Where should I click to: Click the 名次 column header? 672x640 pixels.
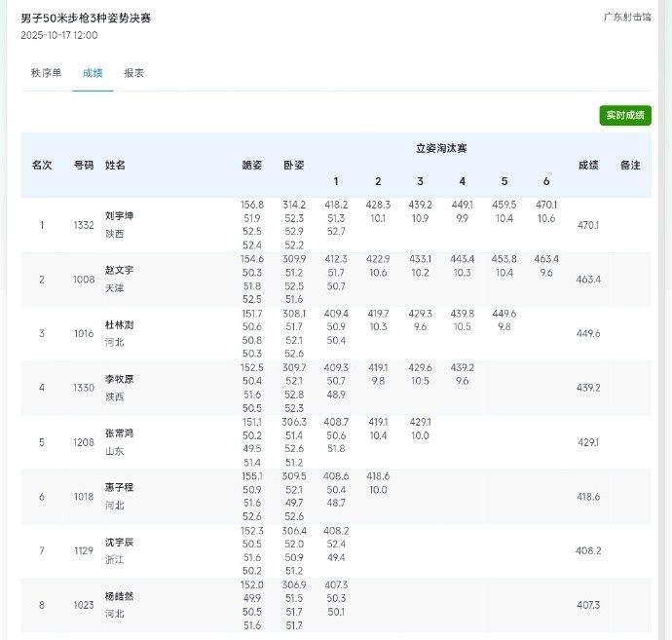[x=42, y=166]
